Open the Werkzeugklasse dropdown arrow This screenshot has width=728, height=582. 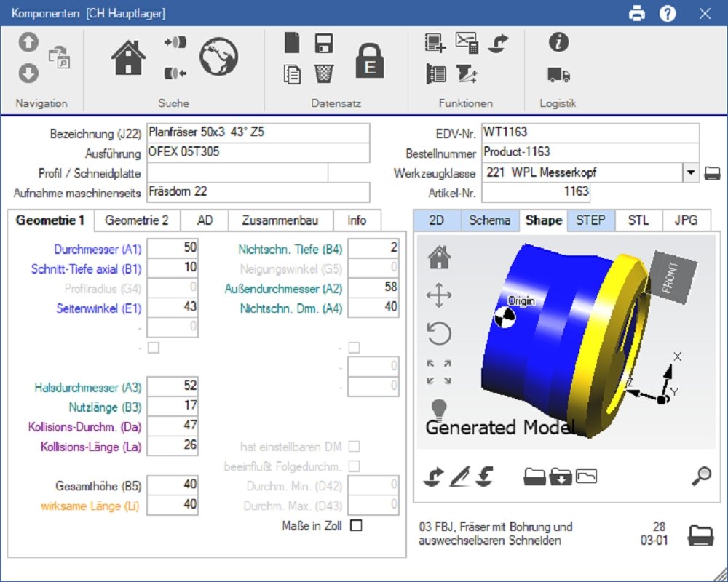(x=691, y=172)
